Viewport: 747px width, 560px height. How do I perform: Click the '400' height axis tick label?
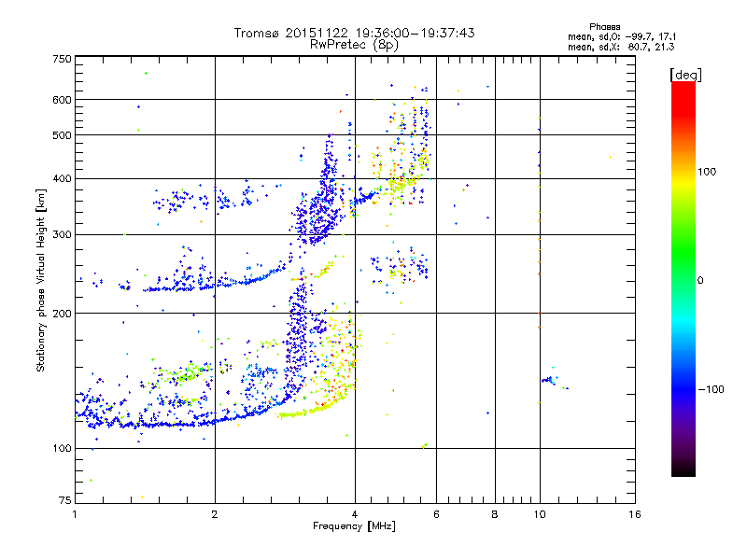point(63,179)
